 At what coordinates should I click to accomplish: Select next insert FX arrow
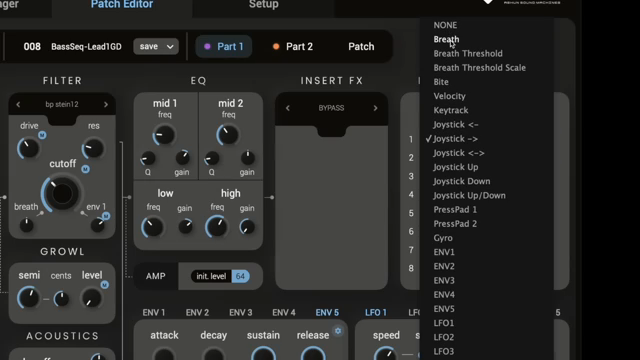pyautogui.click(x=376, y=108)
